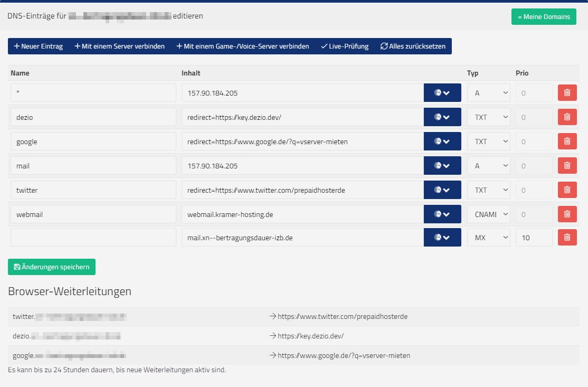The width and height of the screenshot is (588, 387).
Task: Edit the name field containing mail
Action: (x=93, y=166)
